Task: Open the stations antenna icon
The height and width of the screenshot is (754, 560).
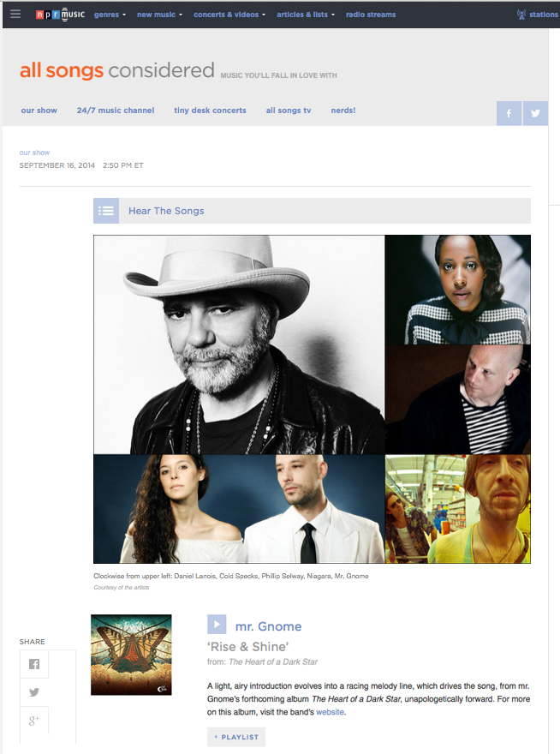Action: pyautogui.click(x=521, y=15)
